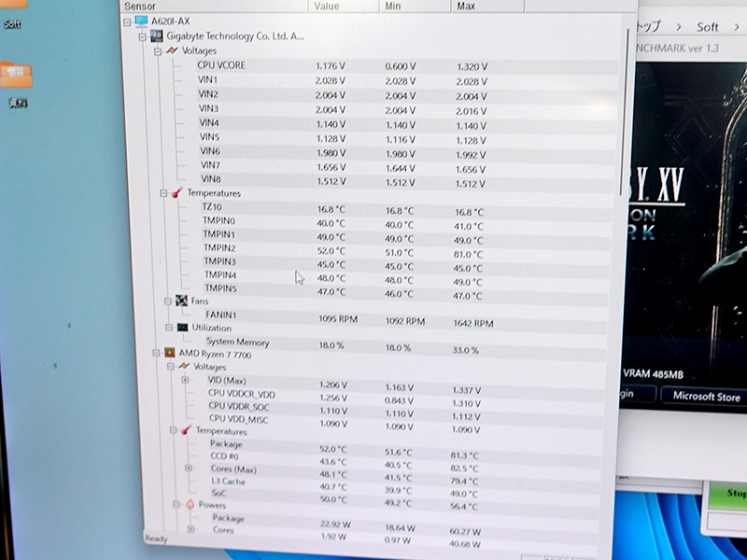Click the 1.320 V CPU VCORE max value
Image resolution: width=747 pixels, height=560 pixels.
click(472, 66)
